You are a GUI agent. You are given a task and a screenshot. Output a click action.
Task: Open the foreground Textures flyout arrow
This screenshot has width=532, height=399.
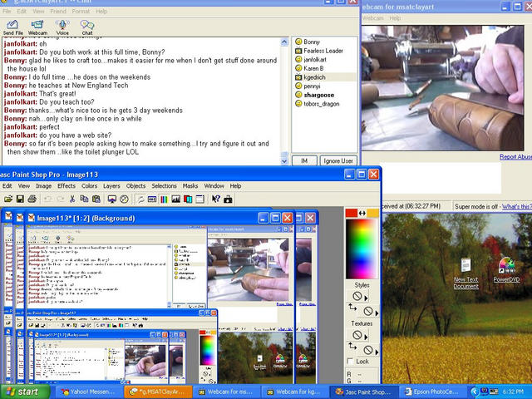[366, 337]
